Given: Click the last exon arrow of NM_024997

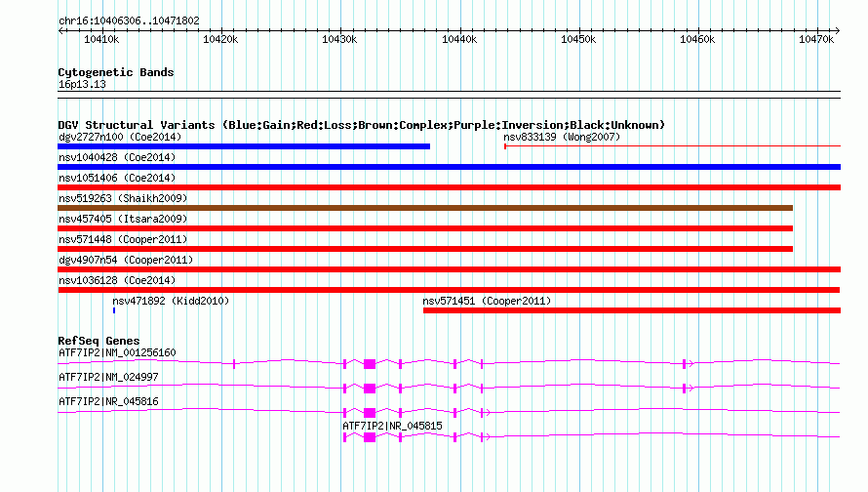Looking at the screenshot, I should [689, 389].
